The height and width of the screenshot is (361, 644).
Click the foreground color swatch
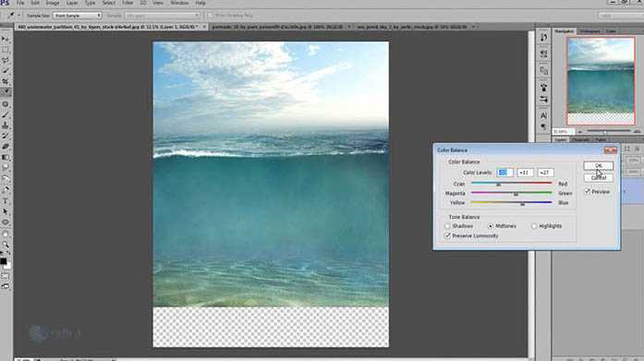coord(4,261)
